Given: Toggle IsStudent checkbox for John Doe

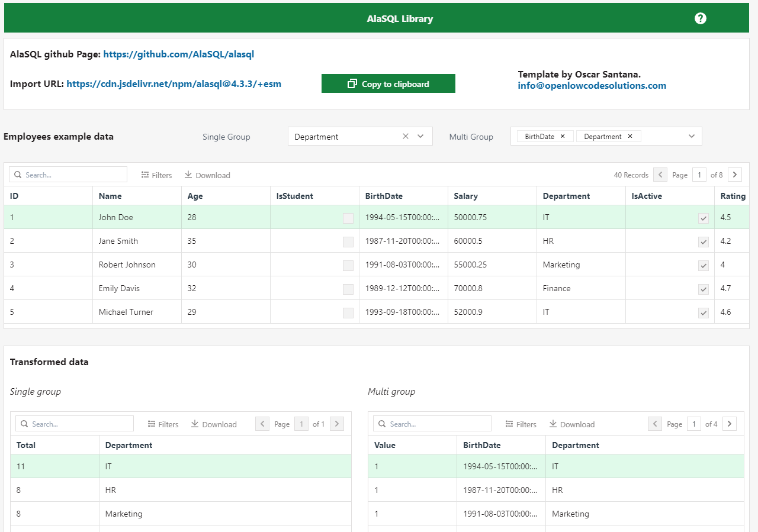Looking at the screenshot, I should (x=348, y=218).
